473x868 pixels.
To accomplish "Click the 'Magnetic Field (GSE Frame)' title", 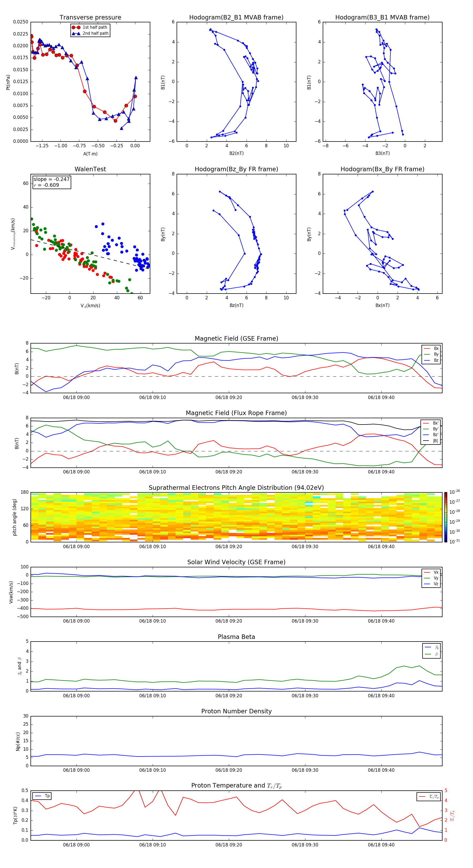I will (236, 339).
